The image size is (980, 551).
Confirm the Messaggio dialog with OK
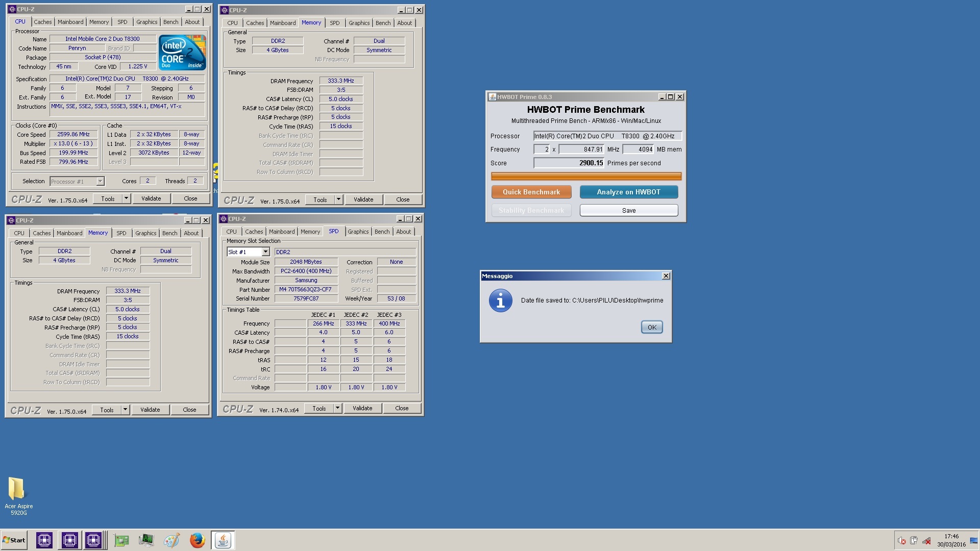click(x=652, y=328)
